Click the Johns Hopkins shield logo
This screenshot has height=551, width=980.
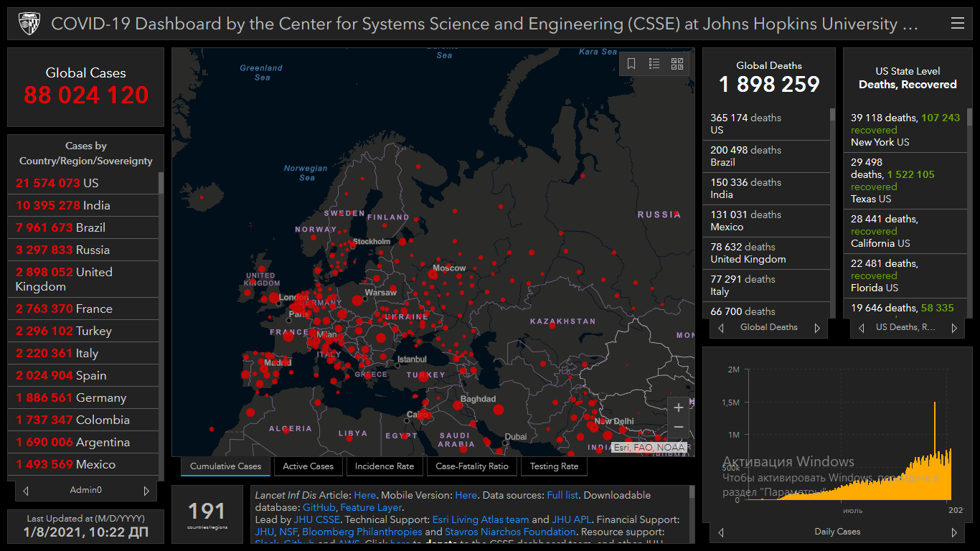pos(29,24)
